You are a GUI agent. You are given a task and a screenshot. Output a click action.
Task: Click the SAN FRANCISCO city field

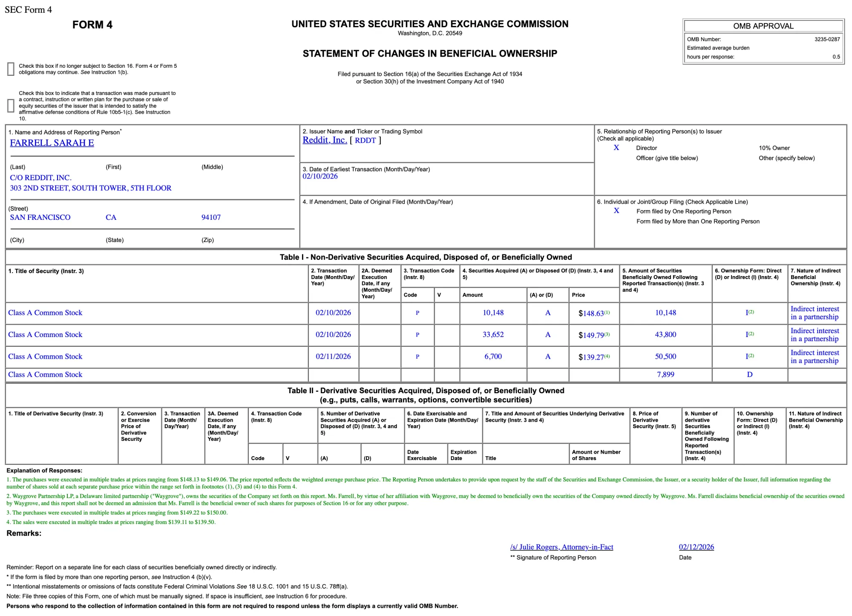(x=40, y=217)
